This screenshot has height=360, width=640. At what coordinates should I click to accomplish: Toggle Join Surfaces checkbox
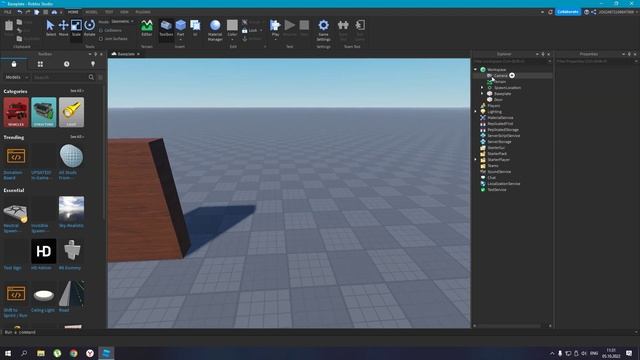101,39
